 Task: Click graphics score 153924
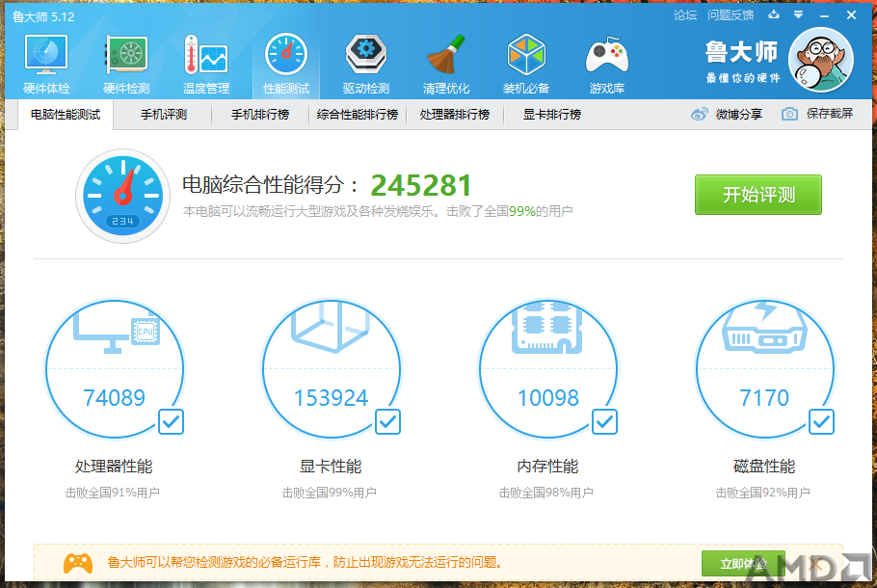coord(332,398)
